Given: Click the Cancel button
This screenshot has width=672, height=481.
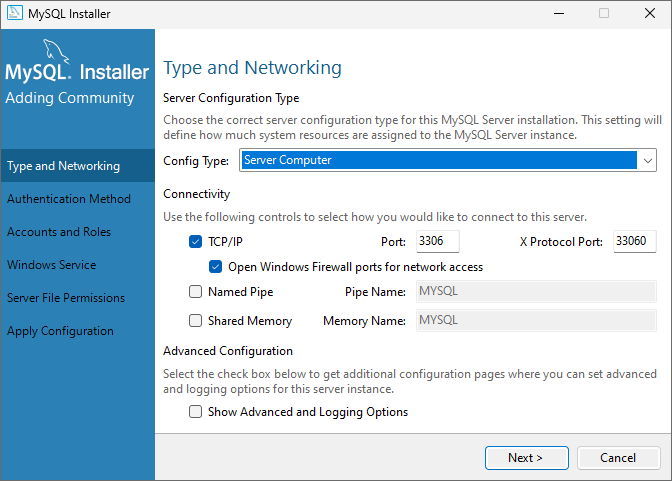Looking at the screenshot, I should coord(618,458).
